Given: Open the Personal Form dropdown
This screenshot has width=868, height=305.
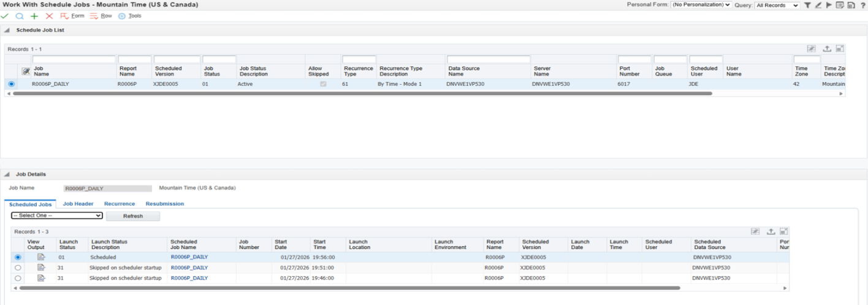Looking at the screenshot, I should (701, 5).
